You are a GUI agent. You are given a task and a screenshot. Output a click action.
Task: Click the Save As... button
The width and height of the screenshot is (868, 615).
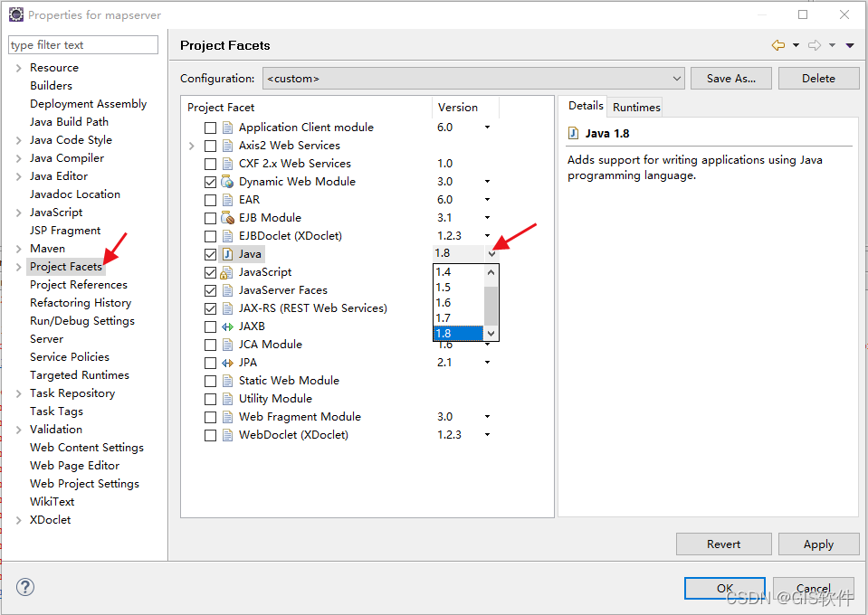(730, 79)
